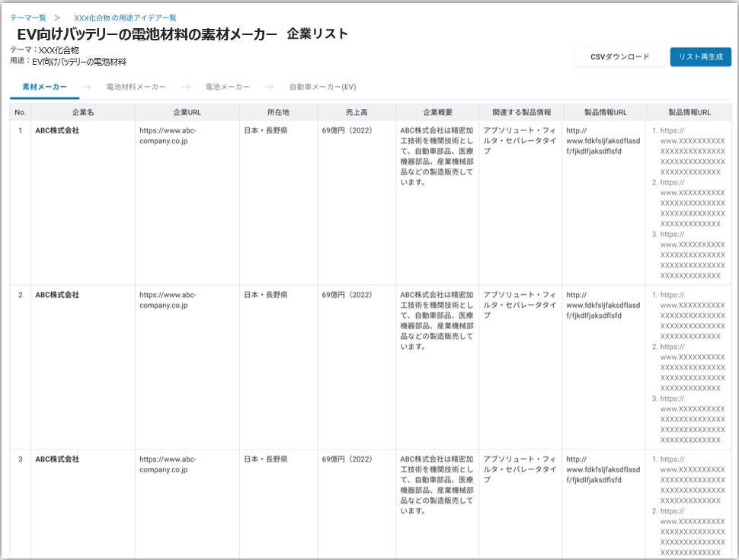
Task: Open third numbered URL in row 1 list
Action: click(693, 255)
